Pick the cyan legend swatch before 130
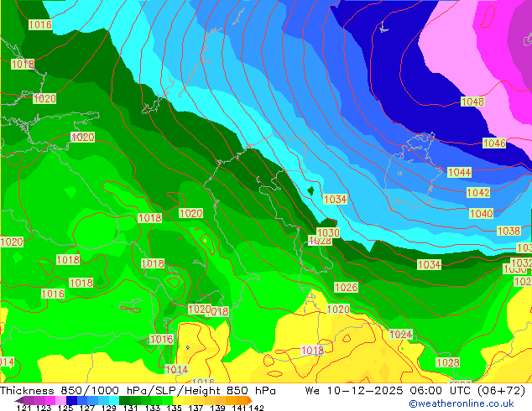 click(x=114, y=400)
